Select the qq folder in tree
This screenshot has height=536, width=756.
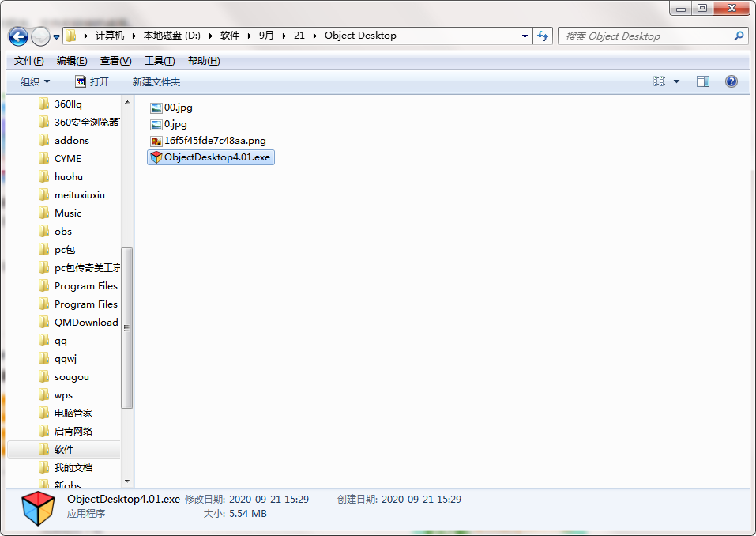[x=61, y=341]
